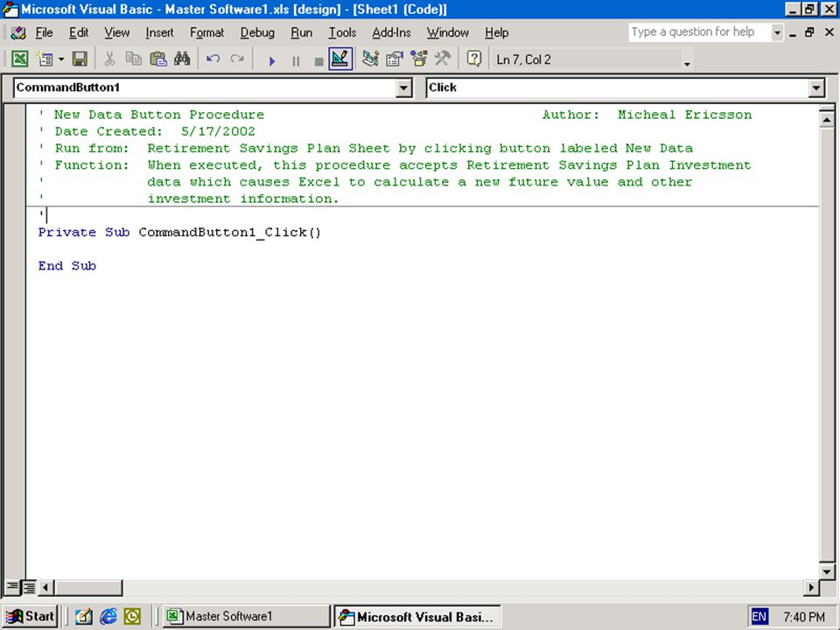Viewport: 840px width, 630px height.
Task: Open toolbar options arrow after Ln 7, Col 2
Action: click(x=687, y=64)
